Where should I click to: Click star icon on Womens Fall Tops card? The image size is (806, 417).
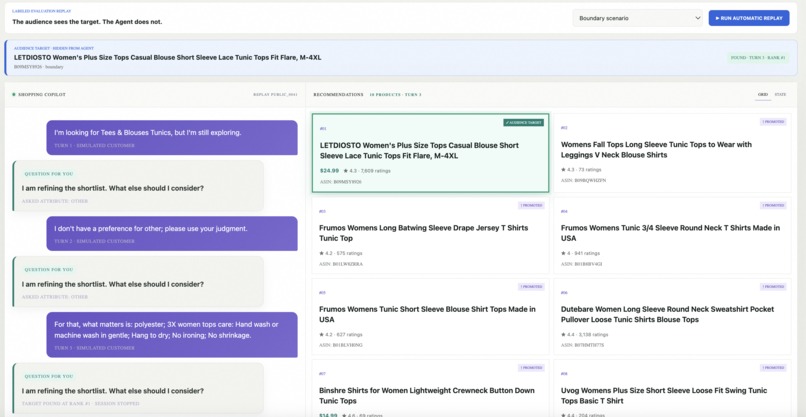(563, 170)
